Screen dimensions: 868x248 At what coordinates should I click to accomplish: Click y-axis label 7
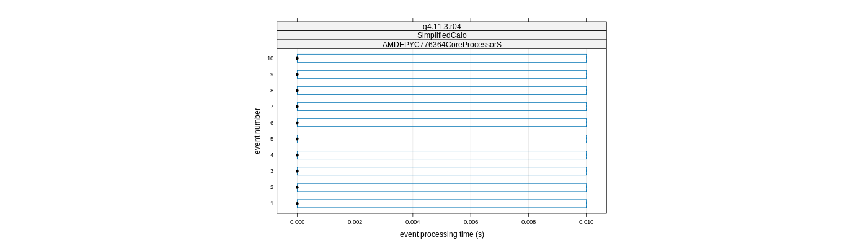click(x=272, y=107)
